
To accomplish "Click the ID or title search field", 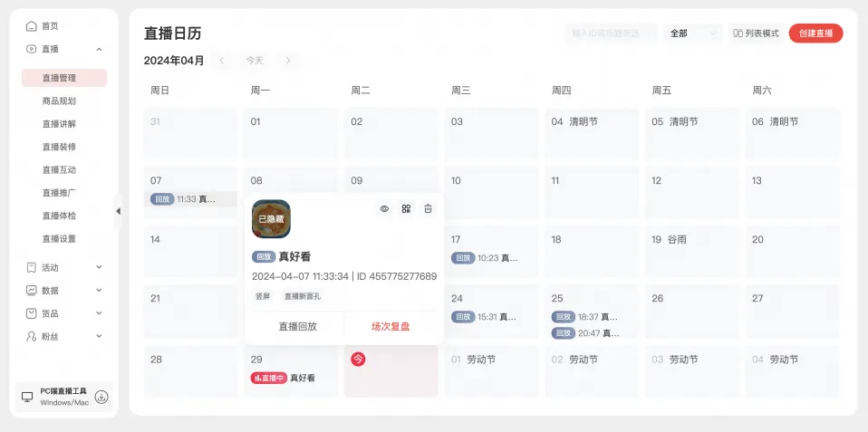I will 612,34.
